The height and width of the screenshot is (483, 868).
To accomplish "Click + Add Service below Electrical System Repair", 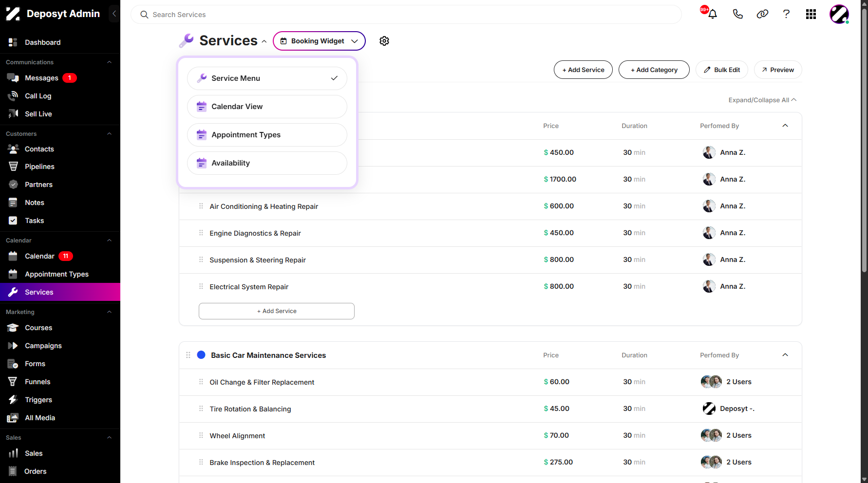I will coord(277,311).
